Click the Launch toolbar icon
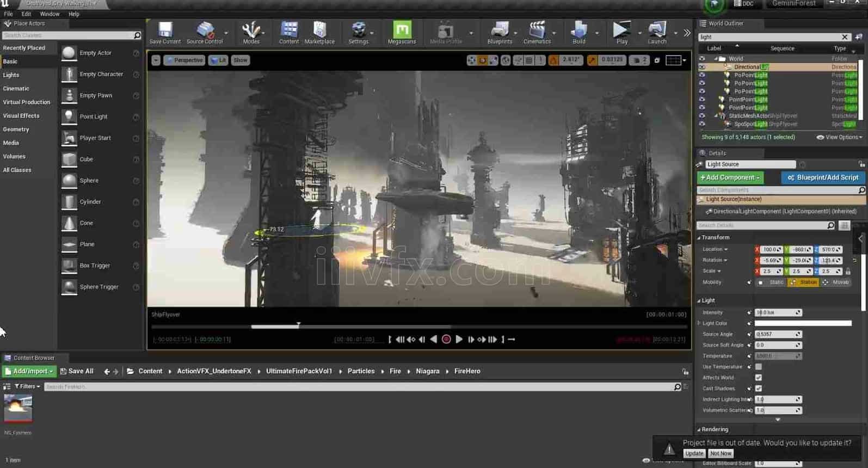The image size is (868, 468). (657, 33)
